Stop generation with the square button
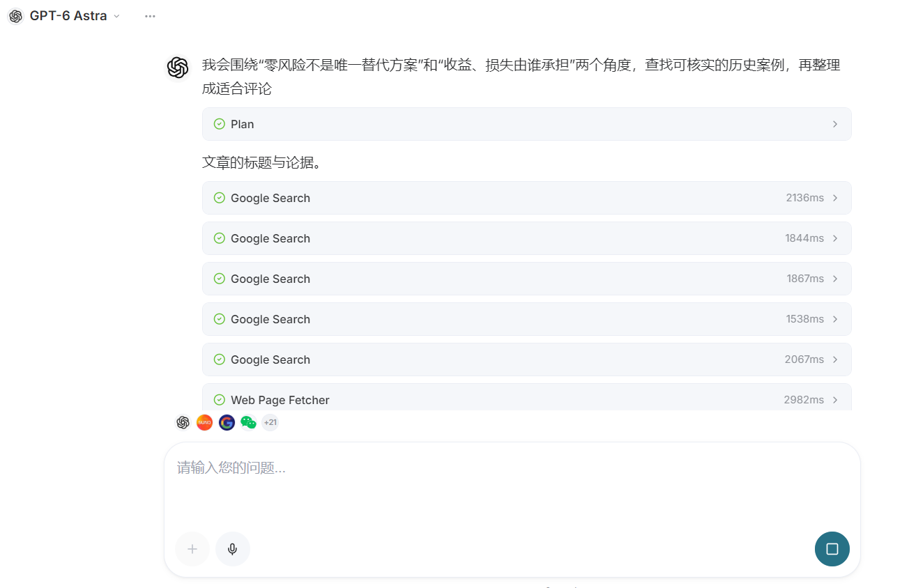909x588 pixels. [832, 549]
